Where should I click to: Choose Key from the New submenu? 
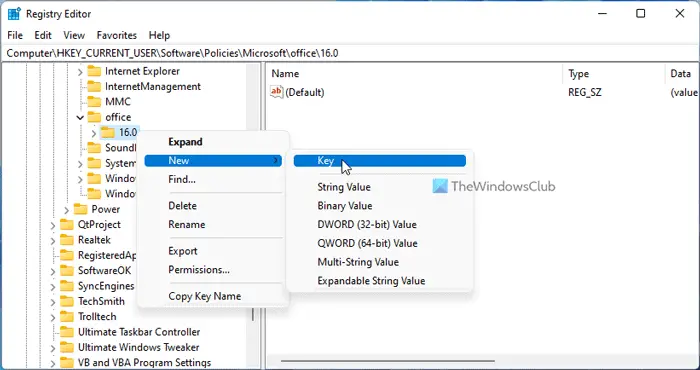379,161
